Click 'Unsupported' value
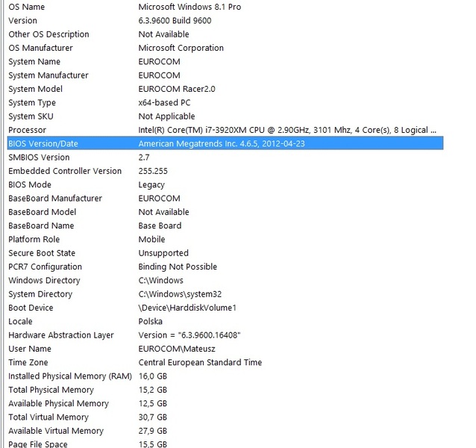Viewport: 476px width, 448px height. 163,253
